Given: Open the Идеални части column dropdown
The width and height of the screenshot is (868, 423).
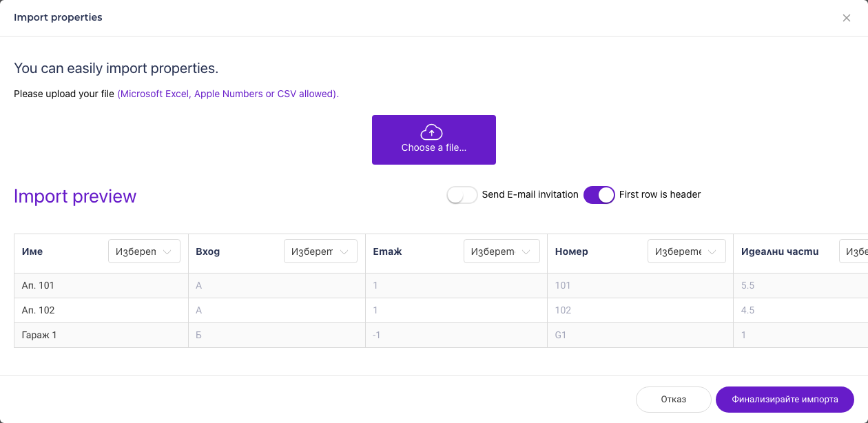Looking at the screenshot, I should point(853,251).
